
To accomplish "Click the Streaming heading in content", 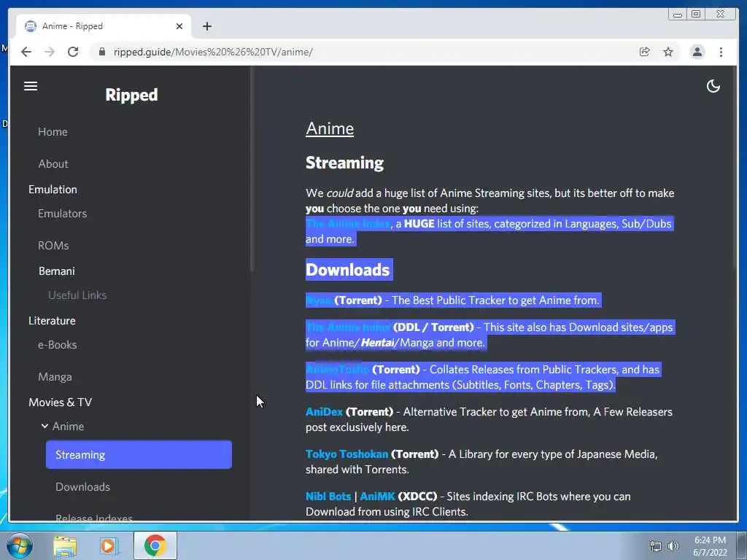I will click(x=344, y=163).
